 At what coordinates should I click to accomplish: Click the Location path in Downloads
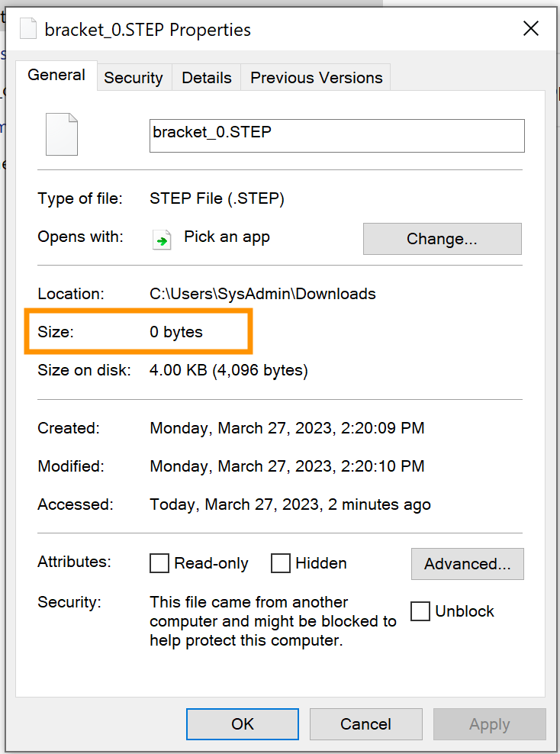[x=262, y=293]
